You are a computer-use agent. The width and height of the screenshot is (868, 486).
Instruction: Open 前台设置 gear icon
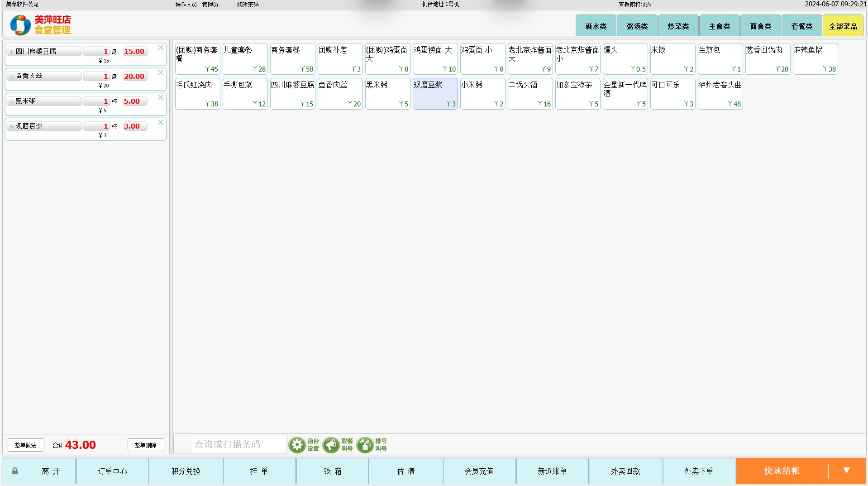point(297,445)
